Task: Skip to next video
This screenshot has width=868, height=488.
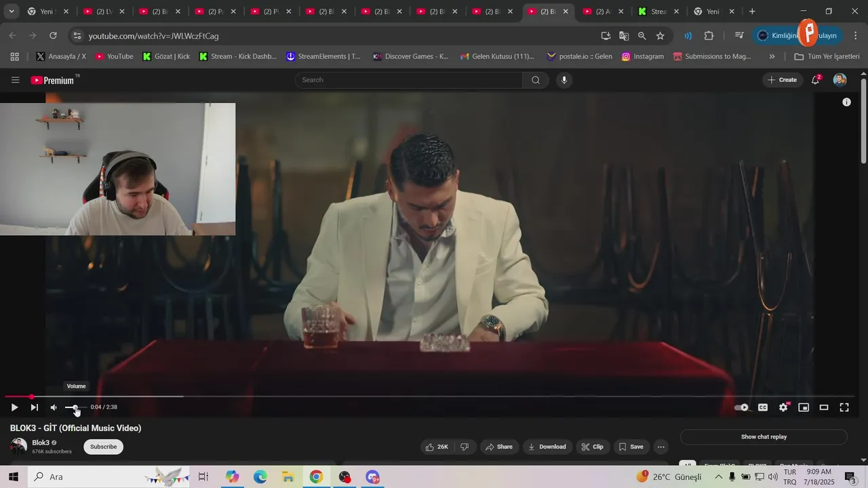Action: pyautogui.click(x=34, y=407)
